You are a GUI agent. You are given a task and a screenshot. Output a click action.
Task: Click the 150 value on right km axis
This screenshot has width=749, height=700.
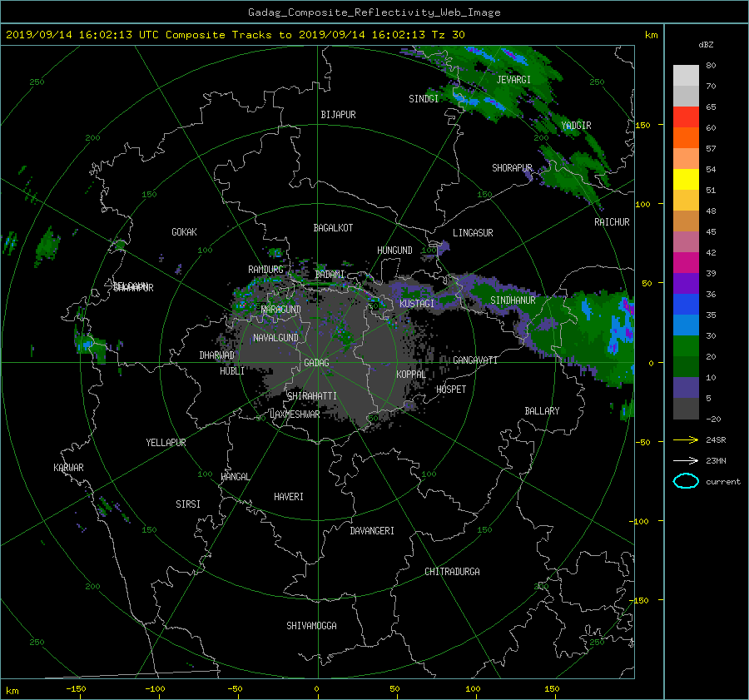[643, 125]
